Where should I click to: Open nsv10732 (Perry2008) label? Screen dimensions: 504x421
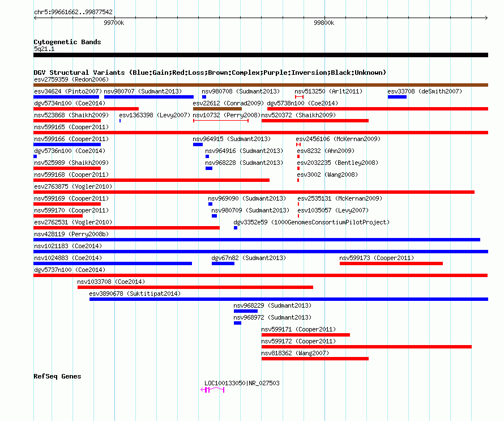click(227, 115)
